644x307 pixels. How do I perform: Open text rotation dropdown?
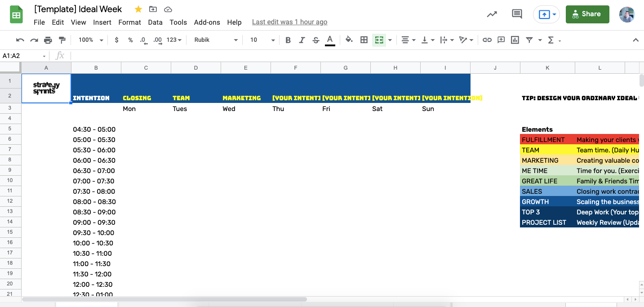click(466, 40)
